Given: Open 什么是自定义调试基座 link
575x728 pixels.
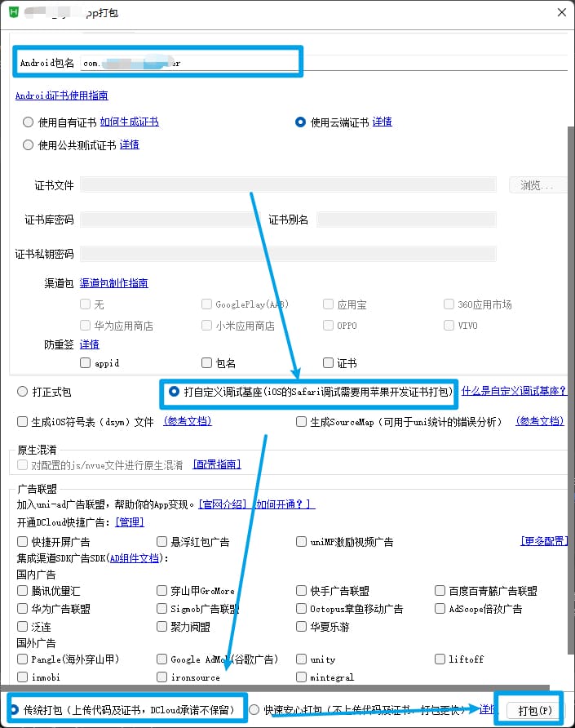Looking at the screenshot, I should click(514, 392).
